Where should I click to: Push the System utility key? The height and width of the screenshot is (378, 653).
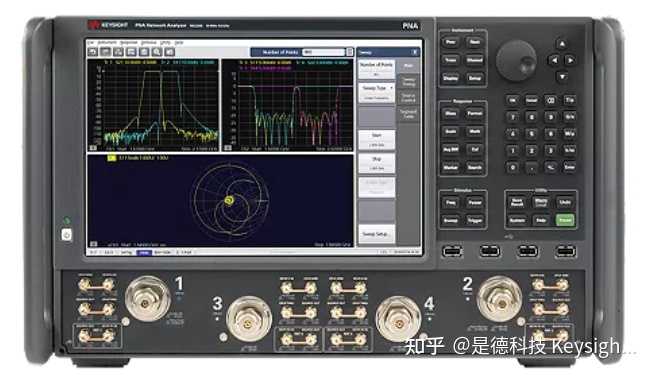coord(517,220)
